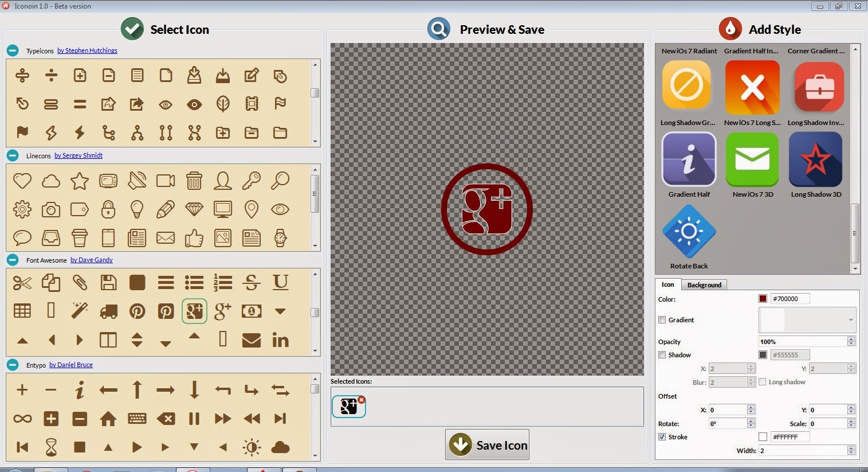Apply the Gradient Half style thumbnail
The height and width of the screenshot is (472, 868).
pyautogui.click(x=689, y=159)
